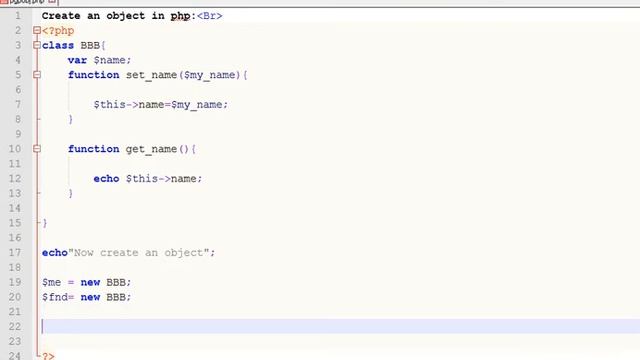Image resolution: width=640 pixels, height=360 pixels.
Task: Click line number 12 in the margin
Action: click(x=15, y=178)
